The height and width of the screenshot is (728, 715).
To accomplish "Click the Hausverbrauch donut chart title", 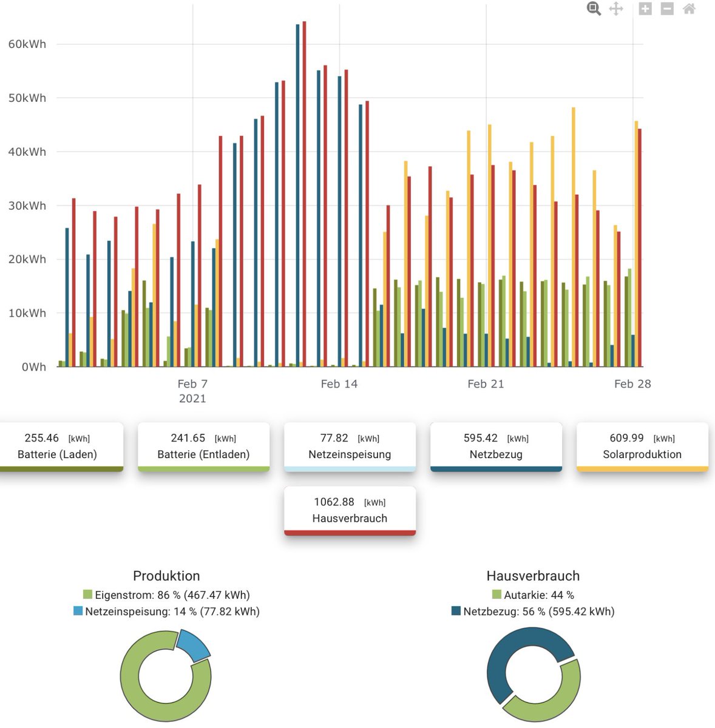I will click(x=533, y=576).
